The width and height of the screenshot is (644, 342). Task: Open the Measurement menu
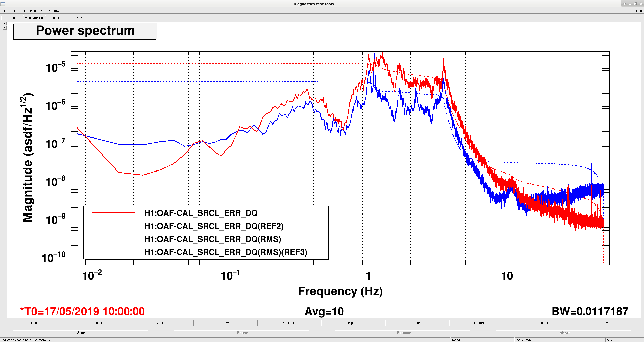[x=27, y=11]
